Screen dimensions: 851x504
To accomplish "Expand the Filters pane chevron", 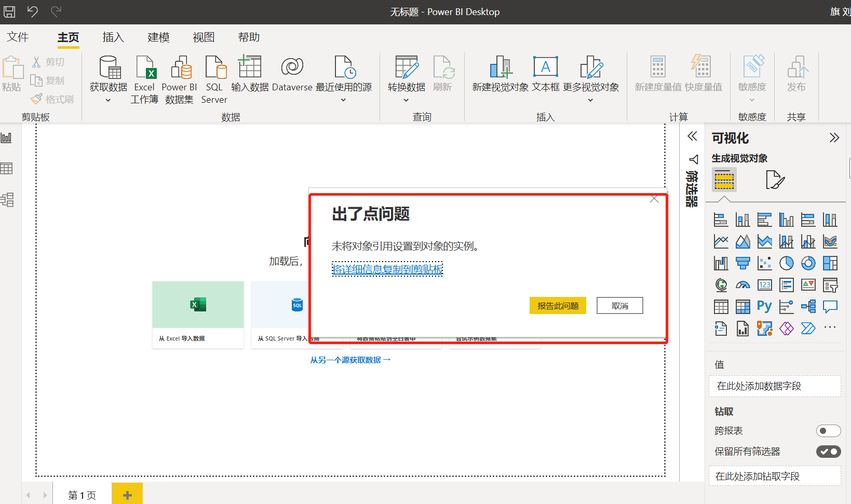I will point(692,137).
